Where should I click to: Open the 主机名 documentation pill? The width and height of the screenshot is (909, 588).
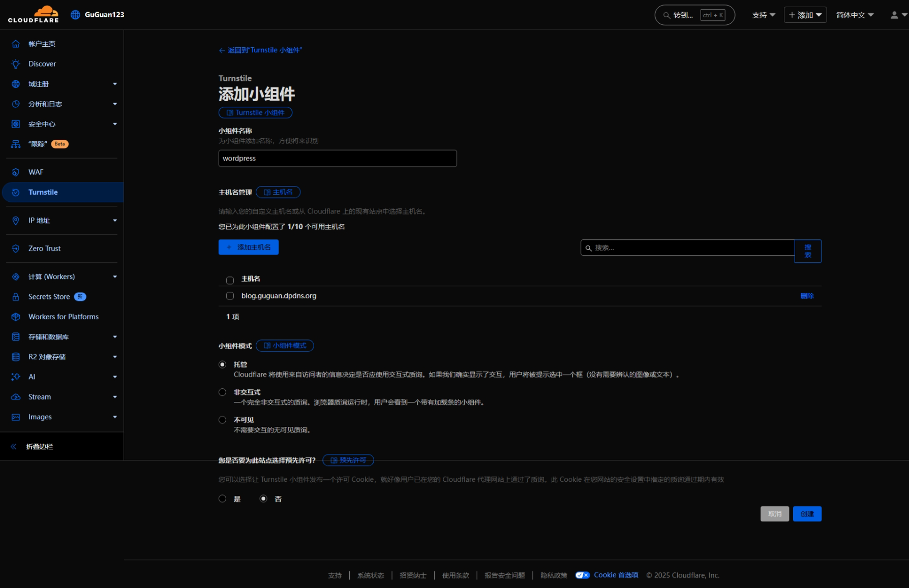tap(278, 192)
